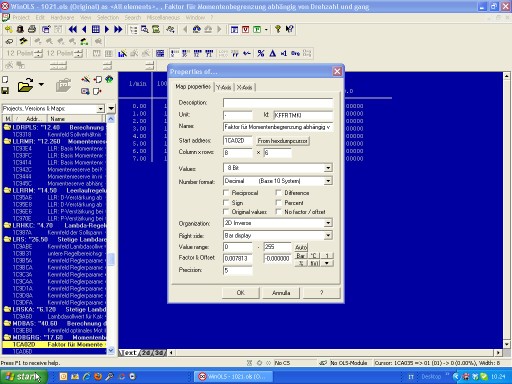
Task: Tick the Reciprocal checkbox
Action: [x=226, y=192]
